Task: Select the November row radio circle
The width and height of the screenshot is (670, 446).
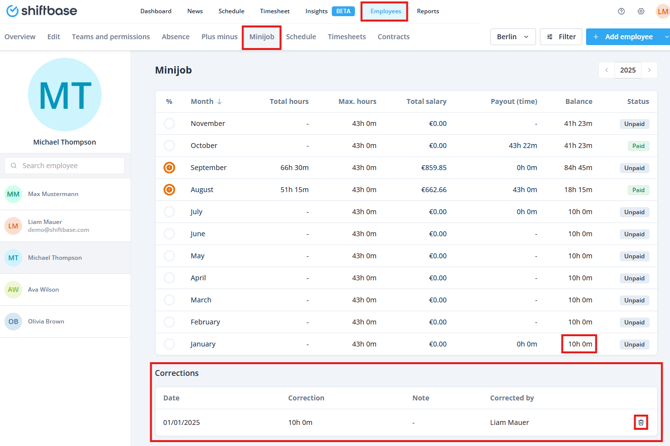Action: 169,124
